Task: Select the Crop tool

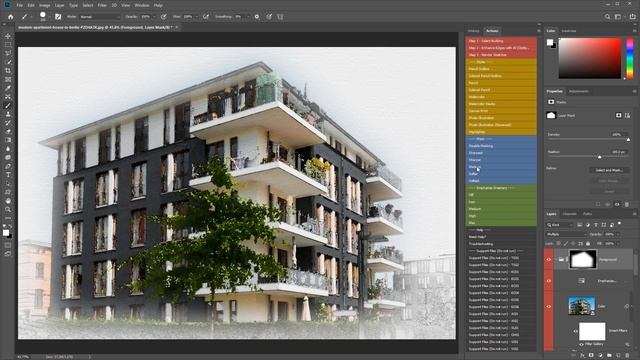Action: click(x=8, y=71)
